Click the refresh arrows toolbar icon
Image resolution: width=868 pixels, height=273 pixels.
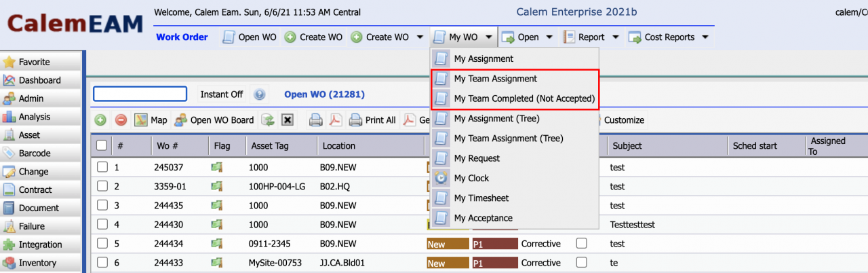click(268, 120)
